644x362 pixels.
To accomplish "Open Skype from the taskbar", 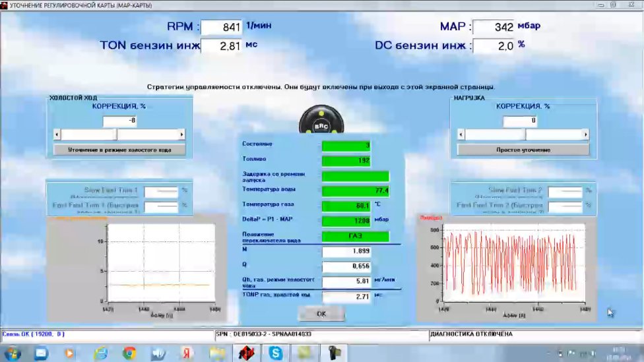I will point(275,353).
